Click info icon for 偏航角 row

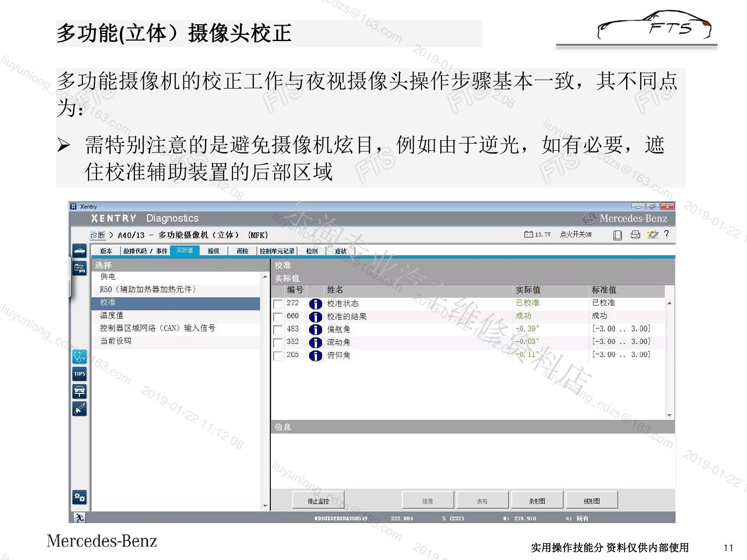(x=316, y=329)
